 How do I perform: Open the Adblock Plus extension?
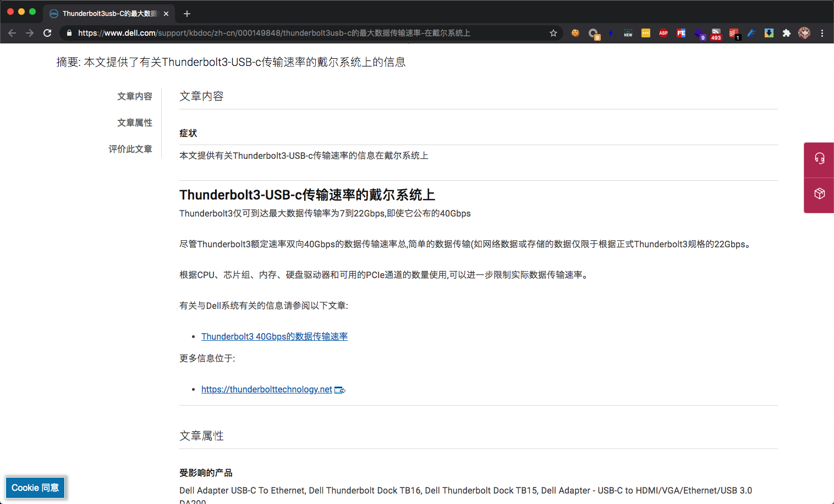(x=663, y=33)
